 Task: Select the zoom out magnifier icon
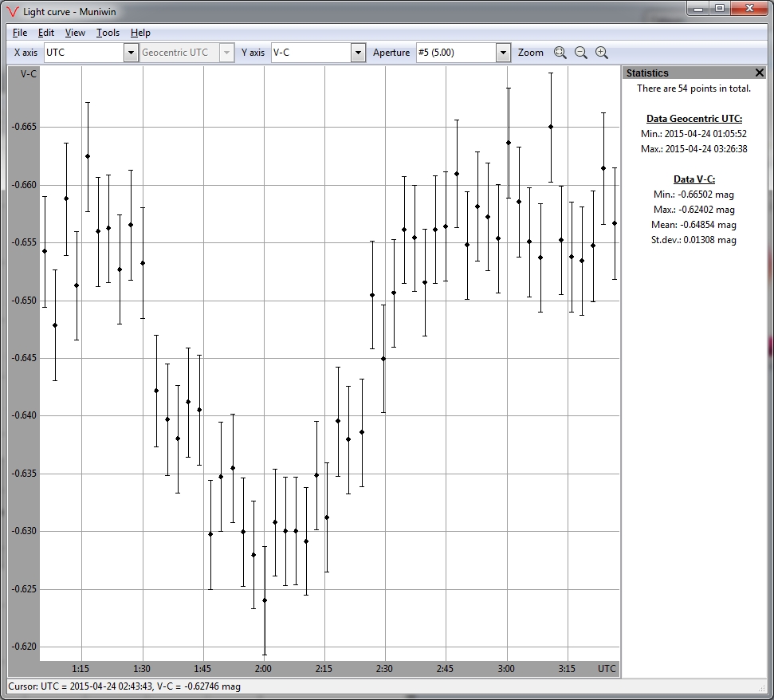(x=581, y=52)
